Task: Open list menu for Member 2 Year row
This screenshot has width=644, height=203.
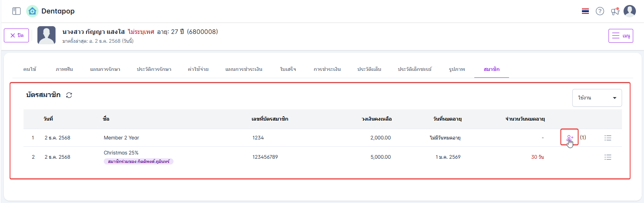Action: coord(608,138)
